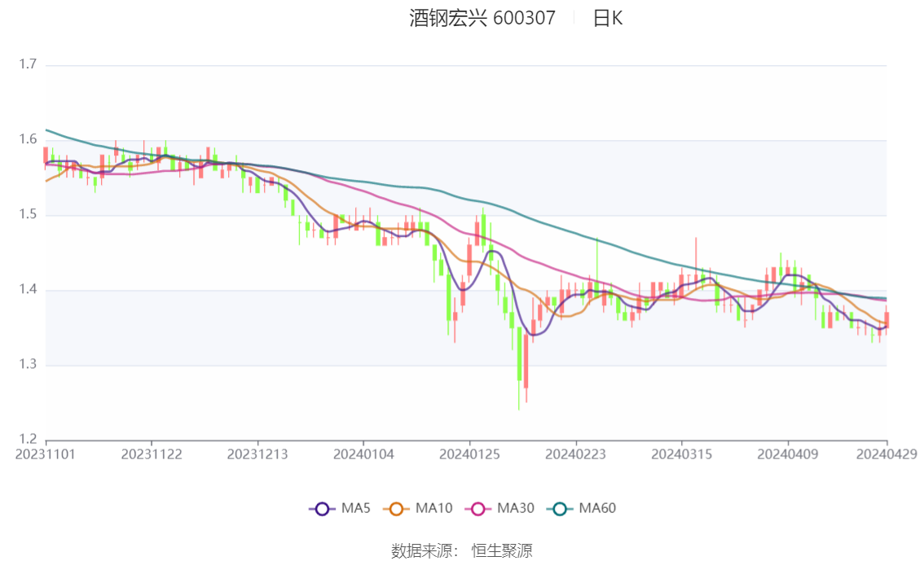Click the 20240429 date axis label
The width and height of the screenshot is (924, 561).
coord(887,454)
